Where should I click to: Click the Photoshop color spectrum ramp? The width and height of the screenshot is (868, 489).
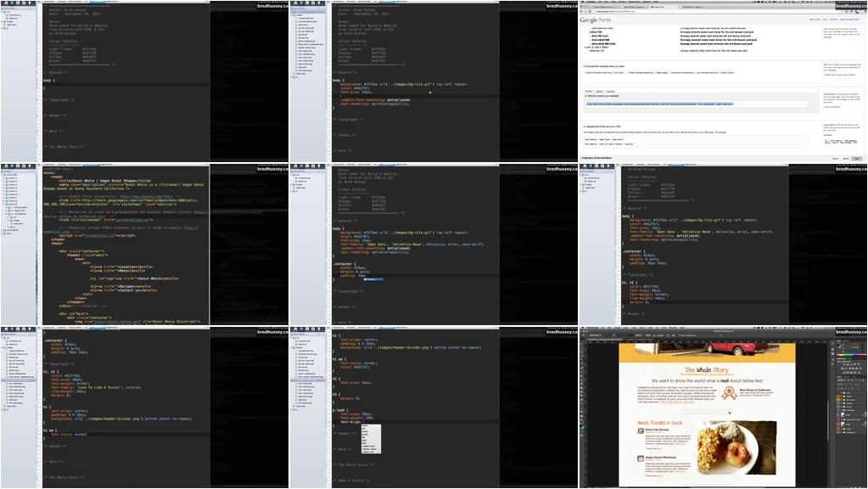(851, 355)
